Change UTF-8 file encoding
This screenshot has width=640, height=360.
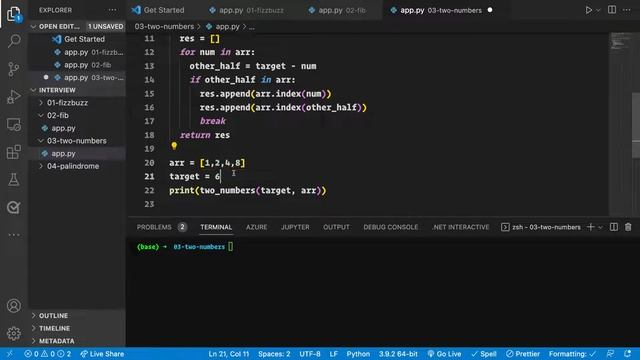tap(310, 354)
